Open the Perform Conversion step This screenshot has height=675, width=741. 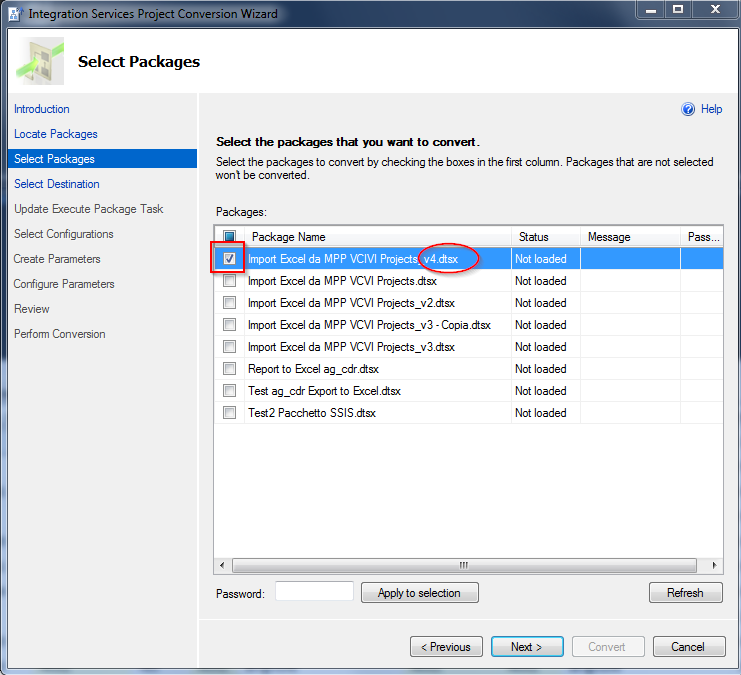(60, 334)
